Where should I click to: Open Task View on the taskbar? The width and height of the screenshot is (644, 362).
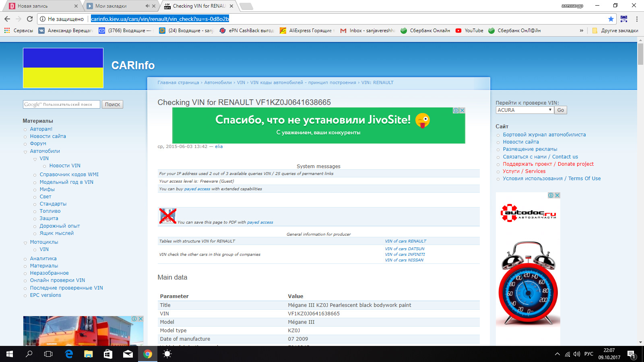tap(48, 354)
